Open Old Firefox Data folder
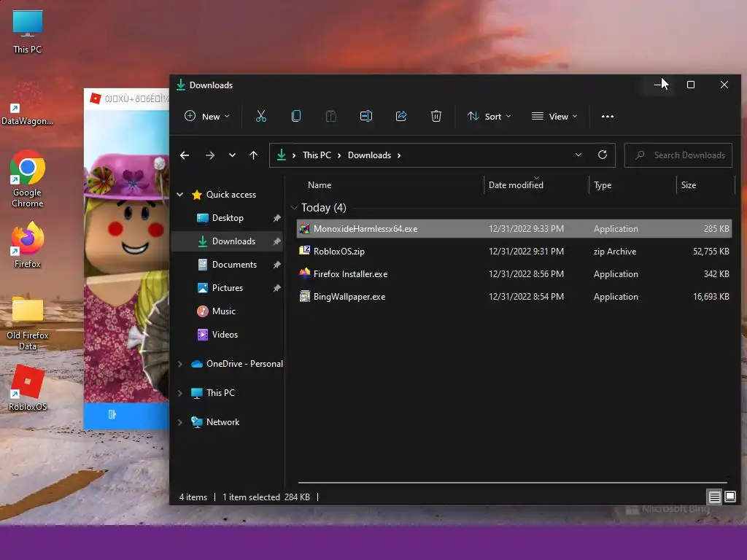 [28, 323]
